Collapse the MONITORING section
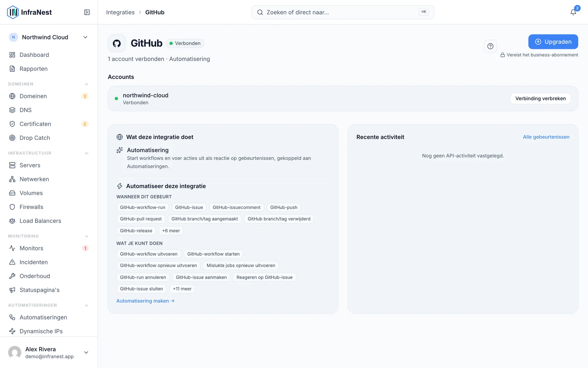The image size is (588, 368). click(86, 236)
